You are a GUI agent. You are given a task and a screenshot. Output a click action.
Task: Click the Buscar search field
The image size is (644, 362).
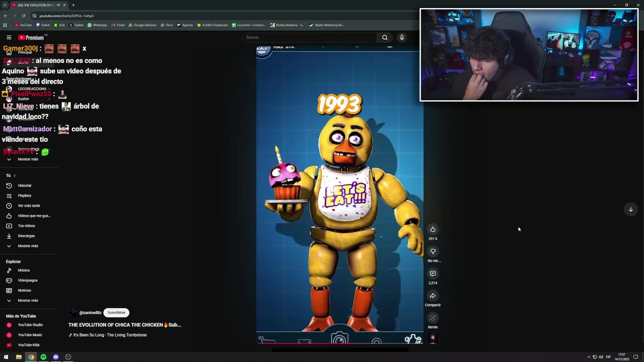(x=309, y=37)
